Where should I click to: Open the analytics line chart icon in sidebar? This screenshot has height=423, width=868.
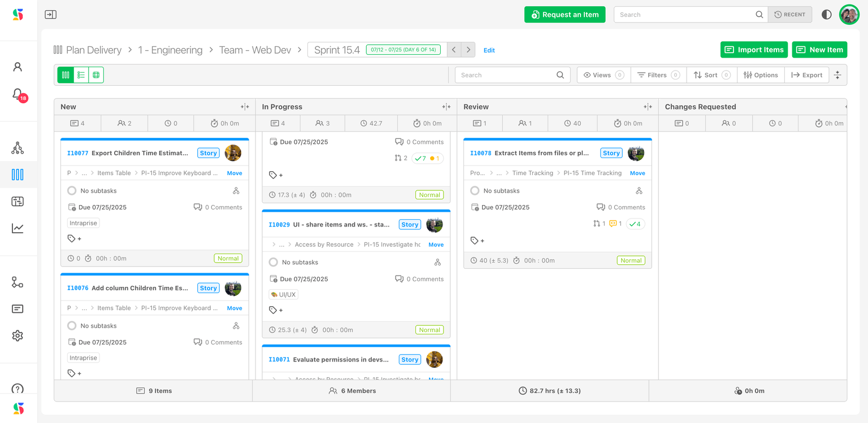[18, 228]
